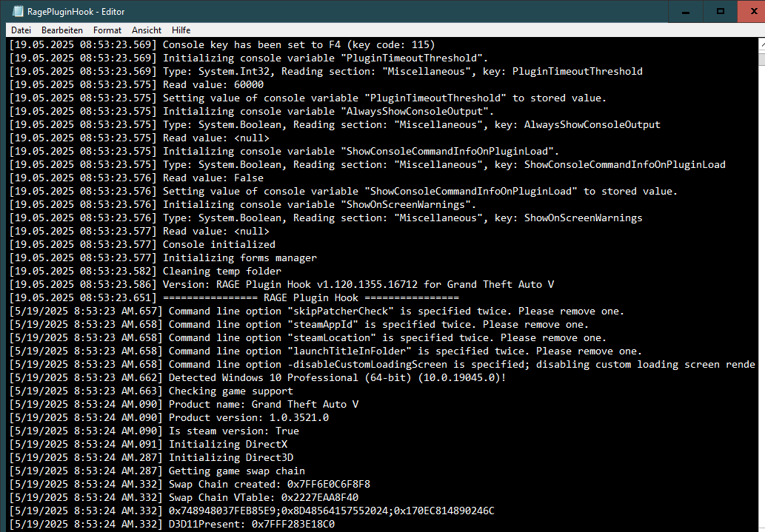
Task: Click the vertical scrollbar up arrow
Action: tap(762, 44)
